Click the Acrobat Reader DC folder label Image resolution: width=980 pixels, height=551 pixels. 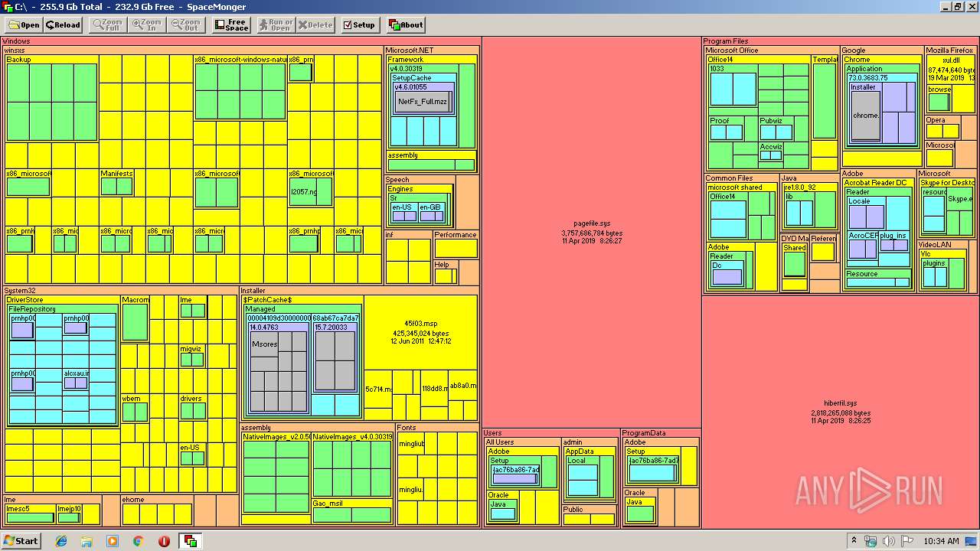pos(875,183)
